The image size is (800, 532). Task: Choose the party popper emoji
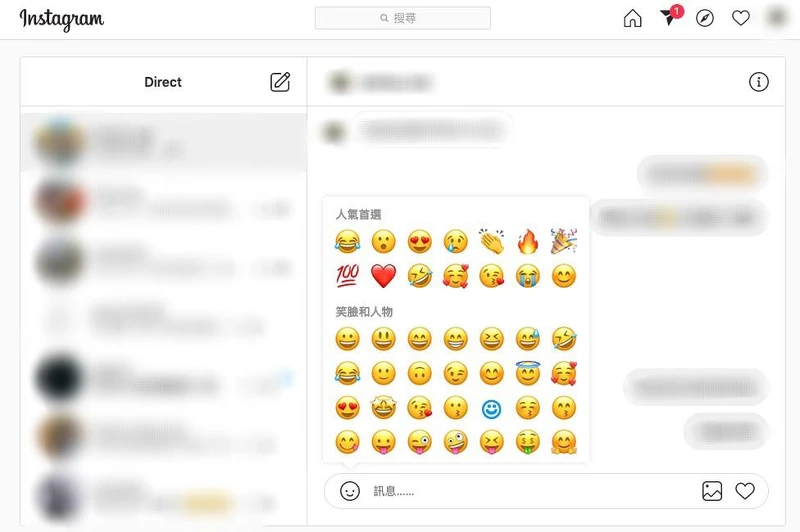564,241
